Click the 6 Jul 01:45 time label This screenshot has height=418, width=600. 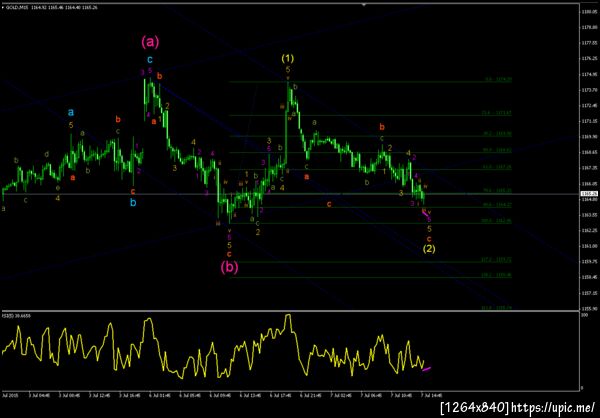click(x=159, y=394)
